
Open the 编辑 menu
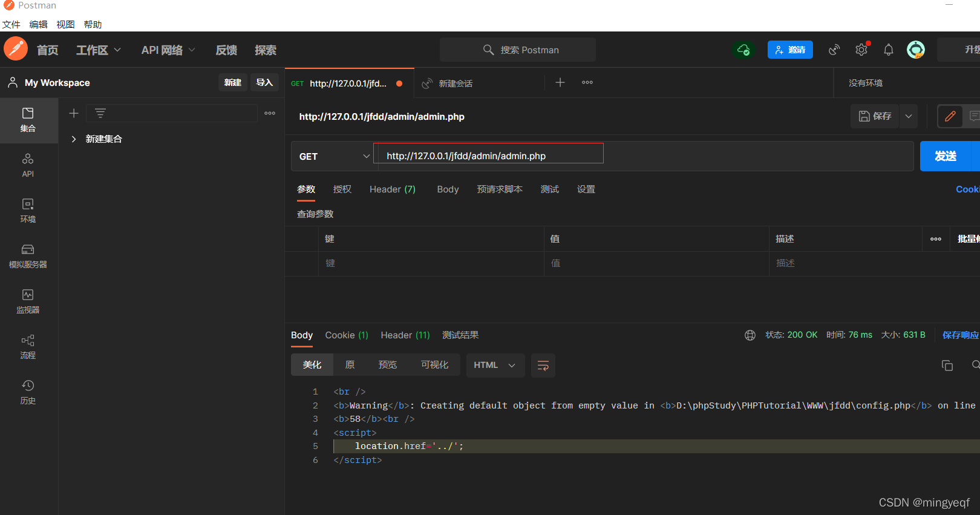tap(38, 24)
